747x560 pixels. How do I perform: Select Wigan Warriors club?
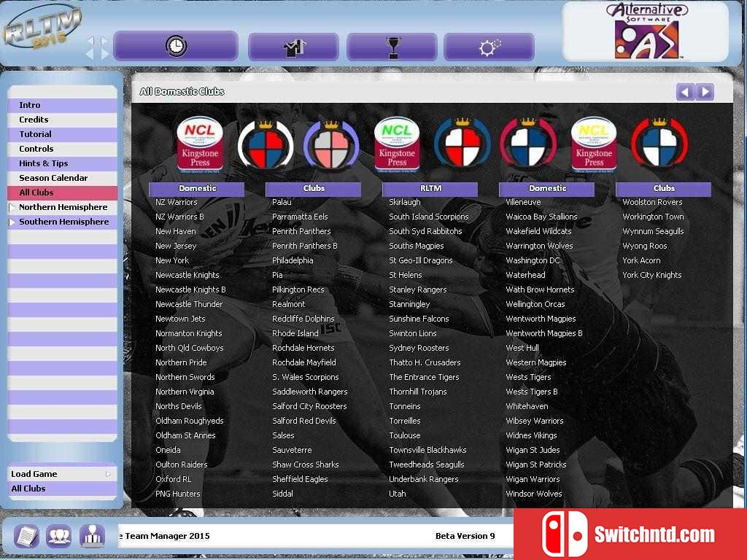tap(533, 479)
